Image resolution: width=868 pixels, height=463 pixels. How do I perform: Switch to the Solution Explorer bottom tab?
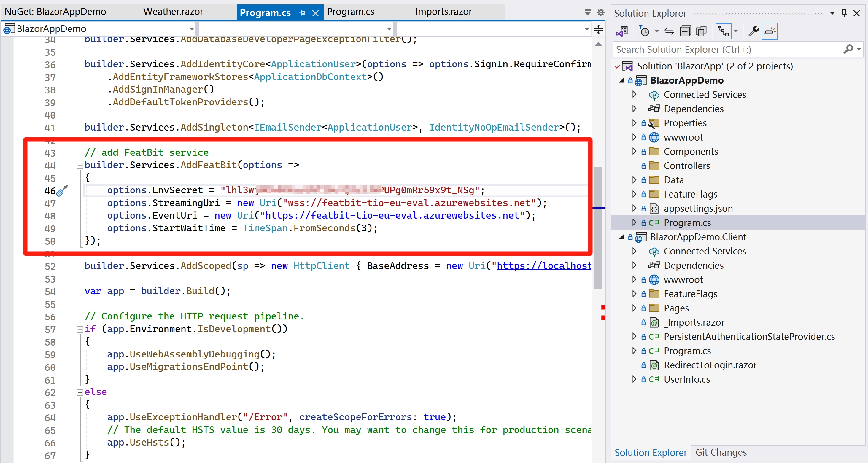(x=650, y=453)
